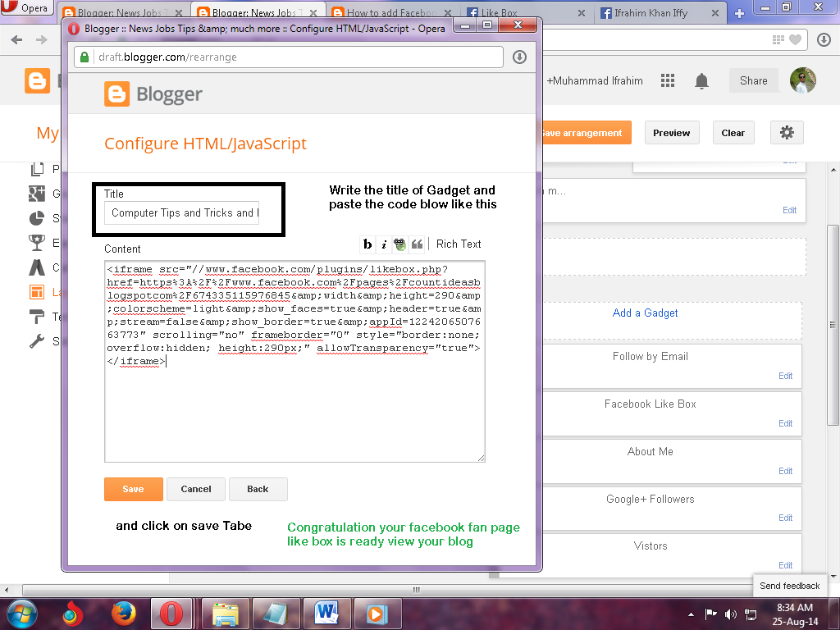
Task: Click the green lock security icon in popup
Action: pos(84,57)
